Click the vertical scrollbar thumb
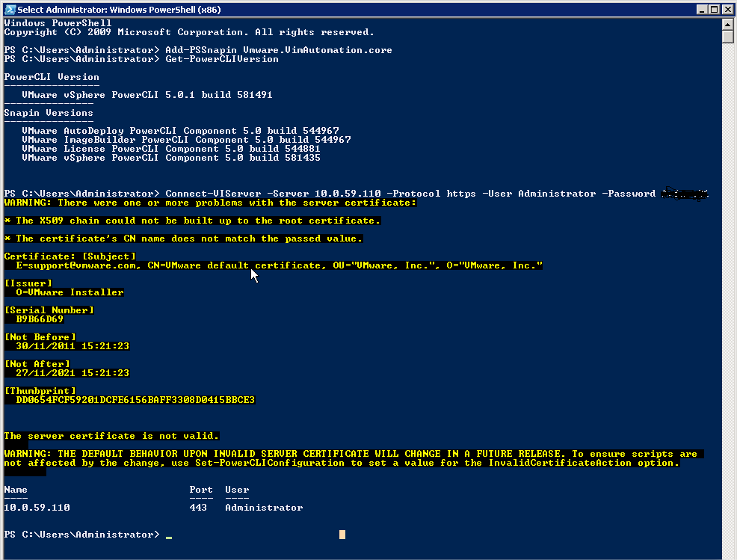Image resolution: width=737 pixels, height=560 pixels. point(729,39)
